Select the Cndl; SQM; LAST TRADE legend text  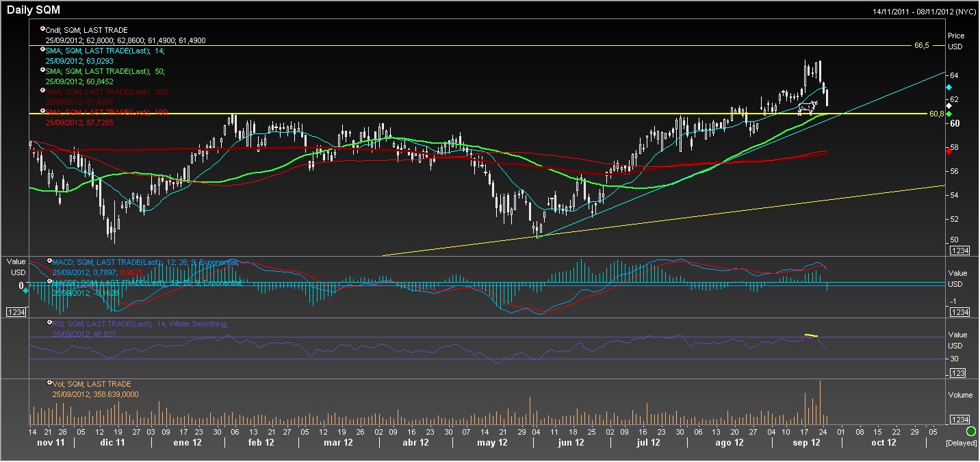coord(86,30)
